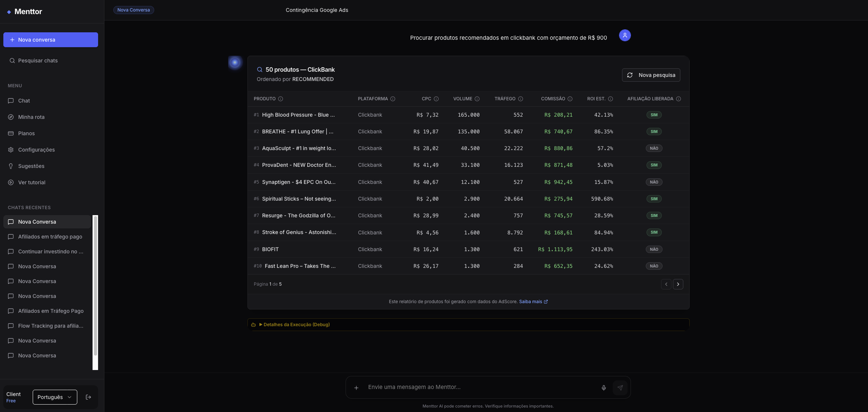
Task: Click the send message arrow icon
Action: point(620,387)
